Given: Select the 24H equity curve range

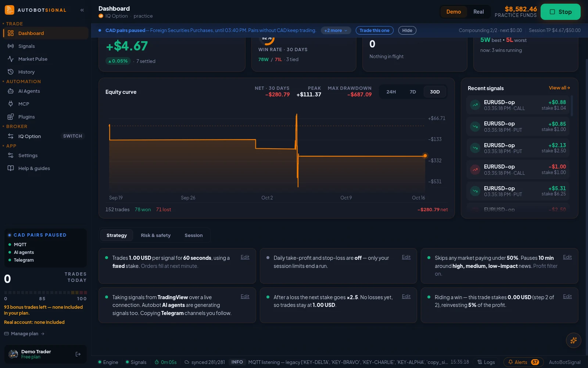Looking at the screenshot, I should tap(391, 92).
